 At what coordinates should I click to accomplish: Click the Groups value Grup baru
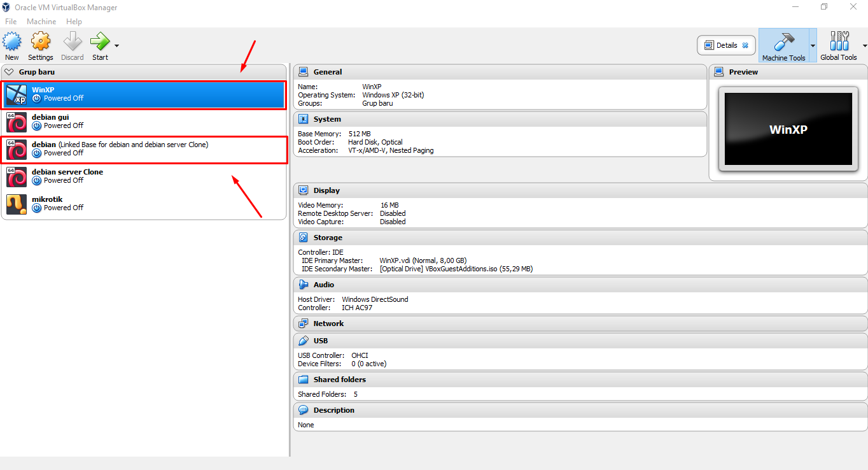(377, 103)
